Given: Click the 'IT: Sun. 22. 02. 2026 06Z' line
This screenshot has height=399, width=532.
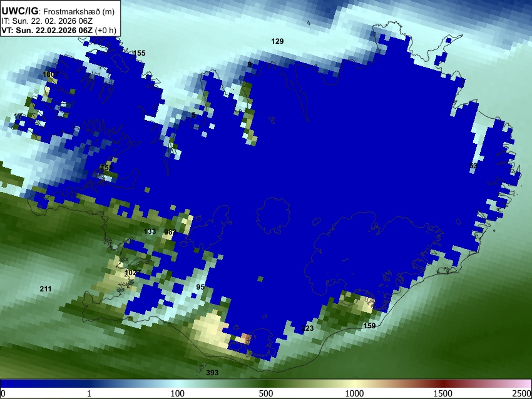Looking at the screenshot, I should coord(47,21).
